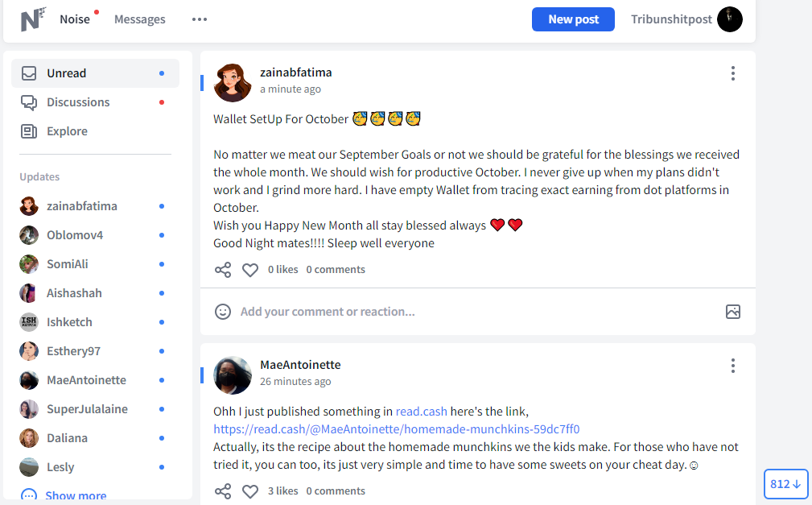This screenshot has width=812, height=505.
Task: Open the Messages tab
Action: (140, 19)
